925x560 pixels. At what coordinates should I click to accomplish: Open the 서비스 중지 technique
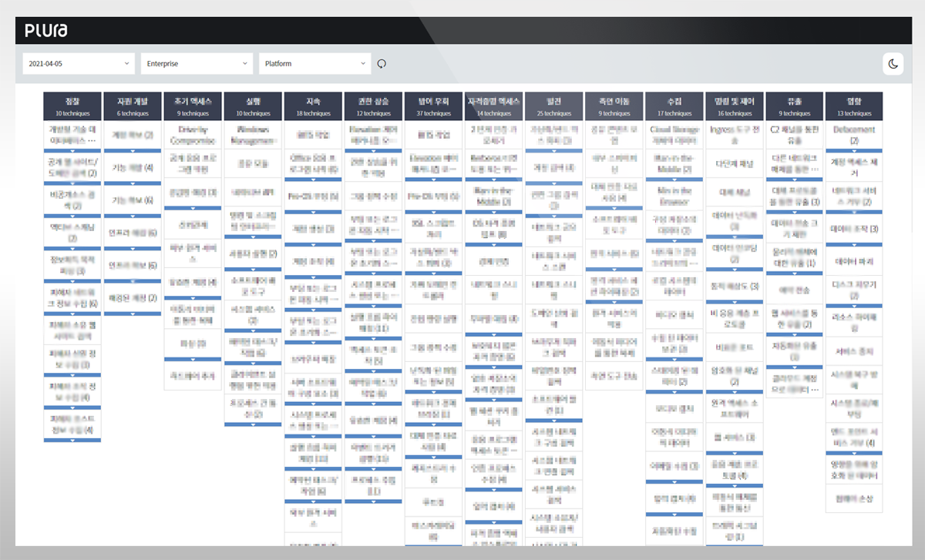click(x=854, y=351)
